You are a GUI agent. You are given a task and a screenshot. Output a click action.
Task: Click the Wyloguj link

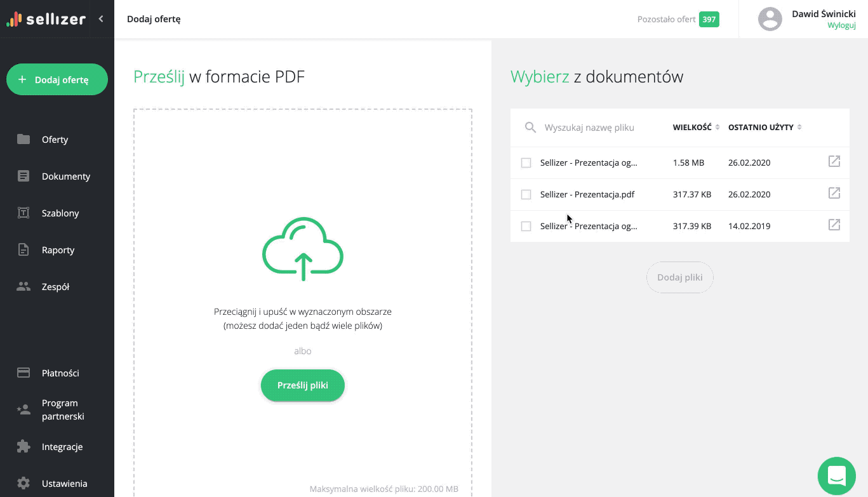coord(841,25)
